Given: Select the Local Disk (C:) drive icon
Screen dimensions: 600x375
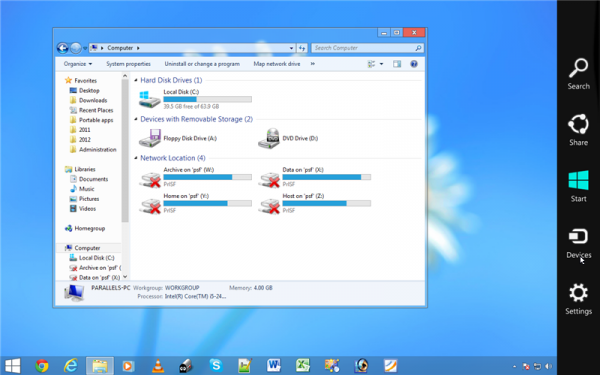Looking at the screenshot, I should (150, 99).
